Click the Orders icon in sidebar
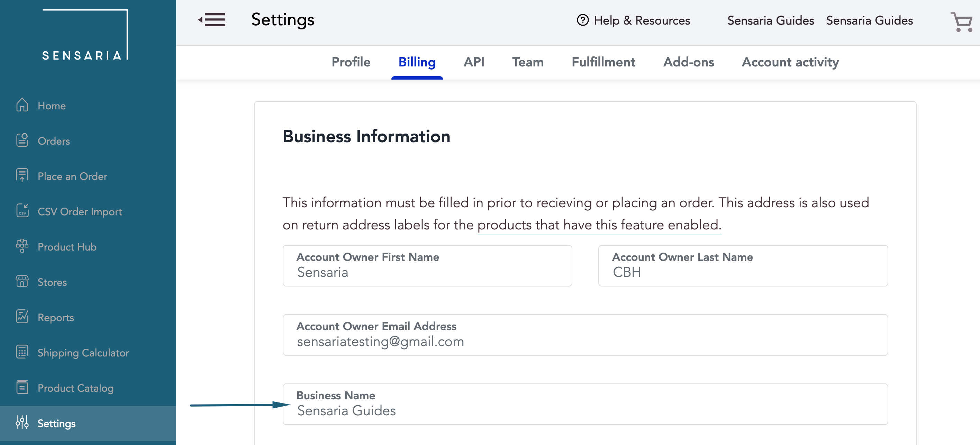 22,140
